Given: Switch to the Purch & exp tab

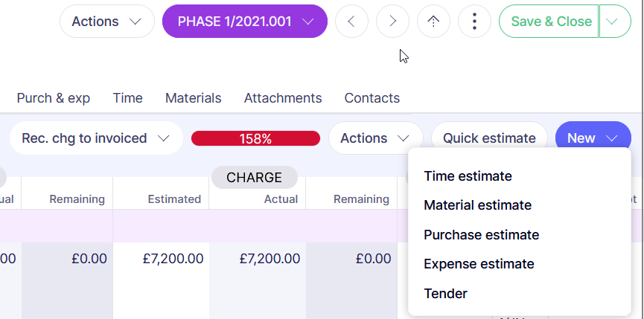Looking at the screenshot, I should [x=54, y=98].
